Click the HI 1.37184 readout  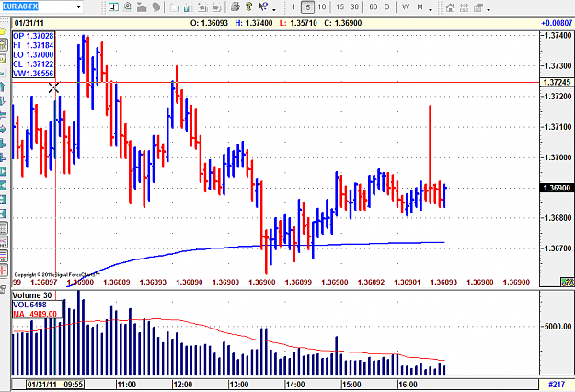click(33, 45)
